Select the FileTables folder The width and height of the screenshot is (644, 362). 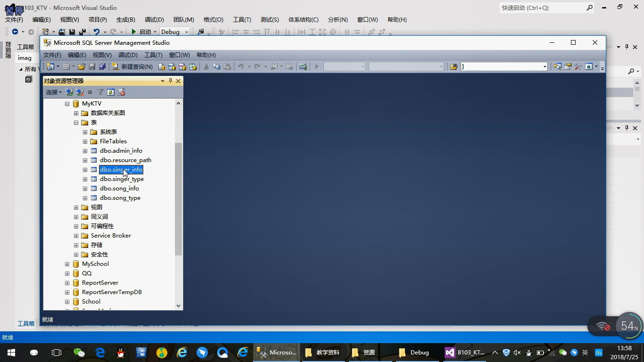113,141
